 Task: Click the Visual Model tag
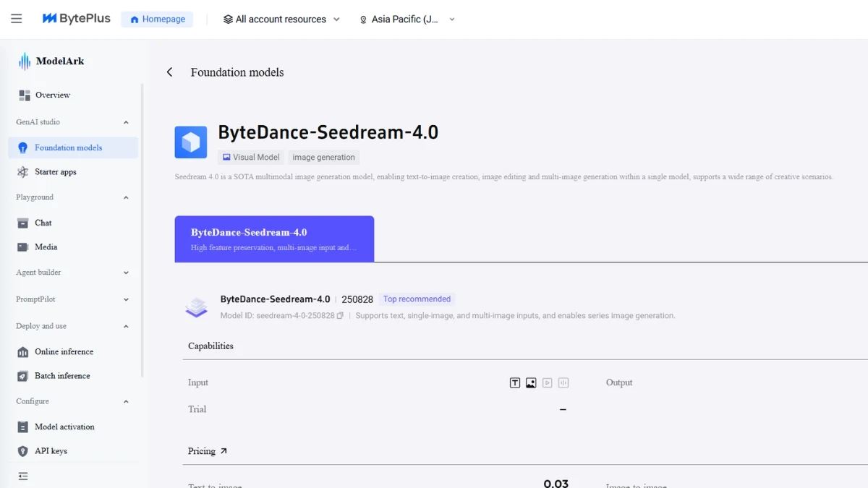tap(251, 157)
